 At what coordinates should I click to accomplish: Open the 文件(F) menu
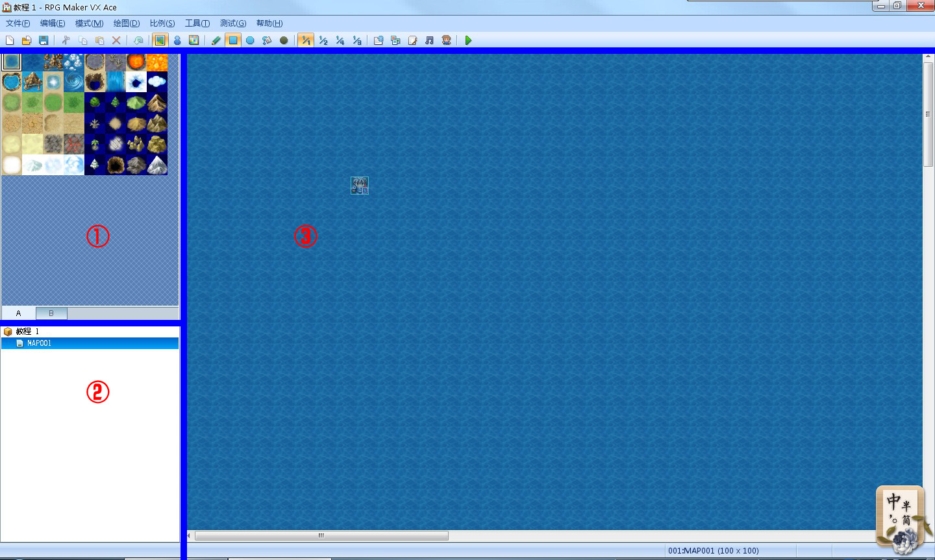(x=18, y=23)
